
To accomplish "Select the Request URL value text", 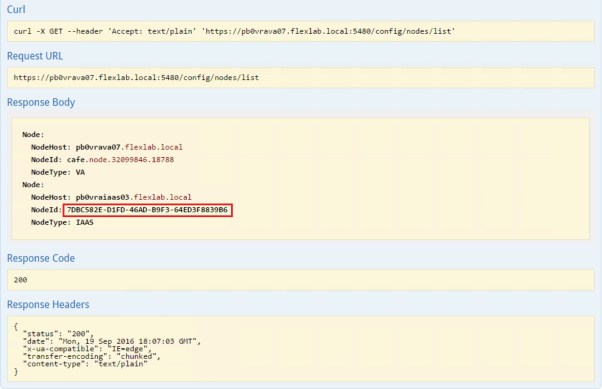I will click(x=136, y=78).
